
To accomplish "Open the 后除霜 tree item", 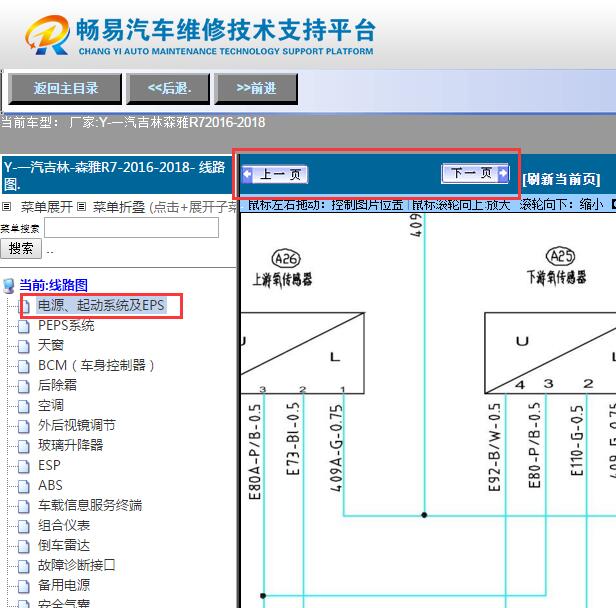I will (57, 385).
